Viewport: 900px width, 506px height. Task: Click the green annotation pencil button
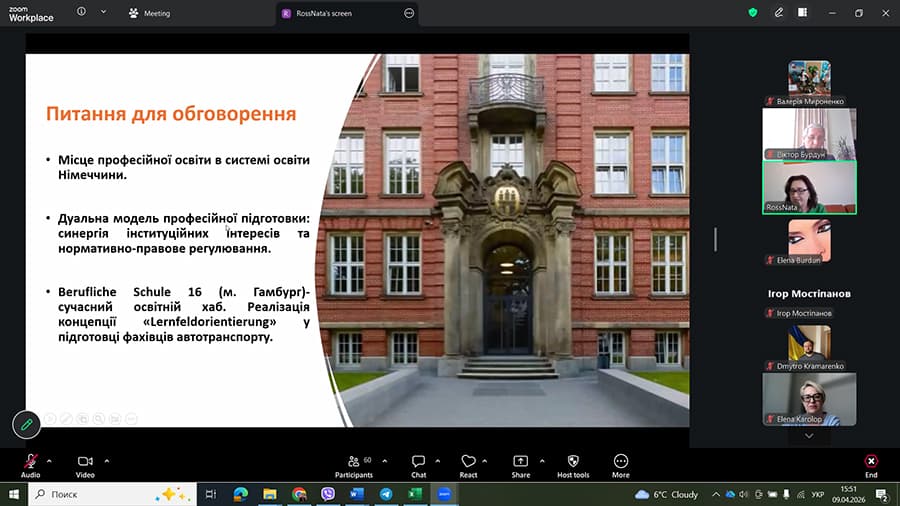26,423
